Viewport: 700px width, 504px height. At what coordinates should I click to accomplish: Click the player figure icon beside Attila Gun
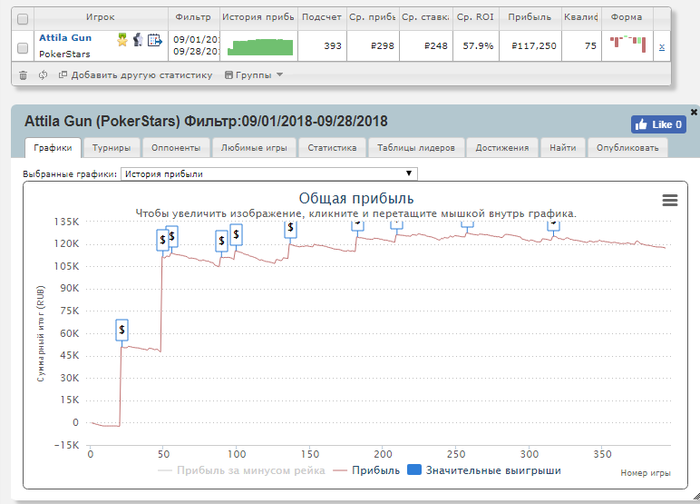pos(138,40)
